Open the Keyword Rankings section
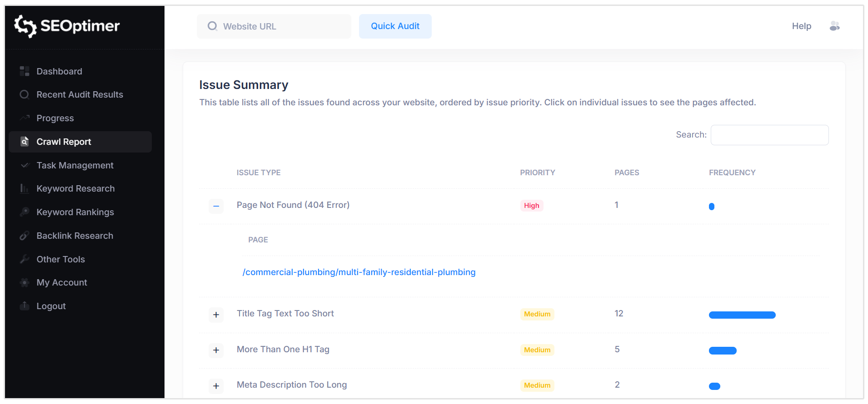868x404 pixels. (x=75, y=212)
